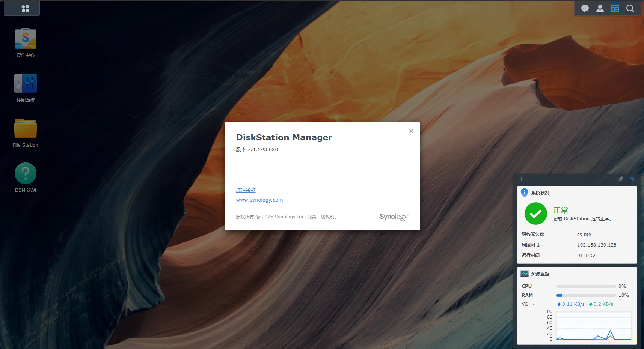The width and height of the screenshot is (644, 349).
Task: Close the DiskStation Manager about dialog
Action: coord(411,131)
